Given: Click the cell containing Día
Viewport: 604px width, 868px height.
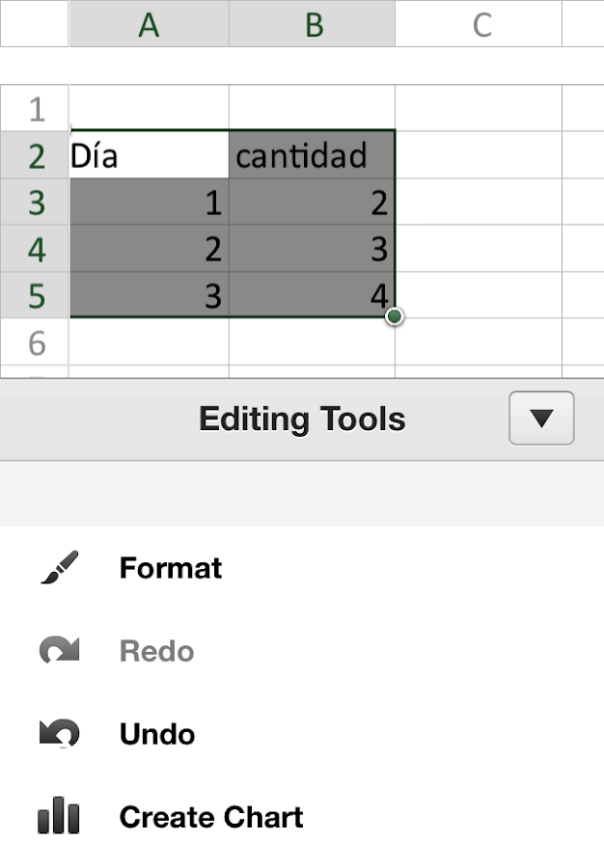Looking at the screenshot, I should coord(149,155).
